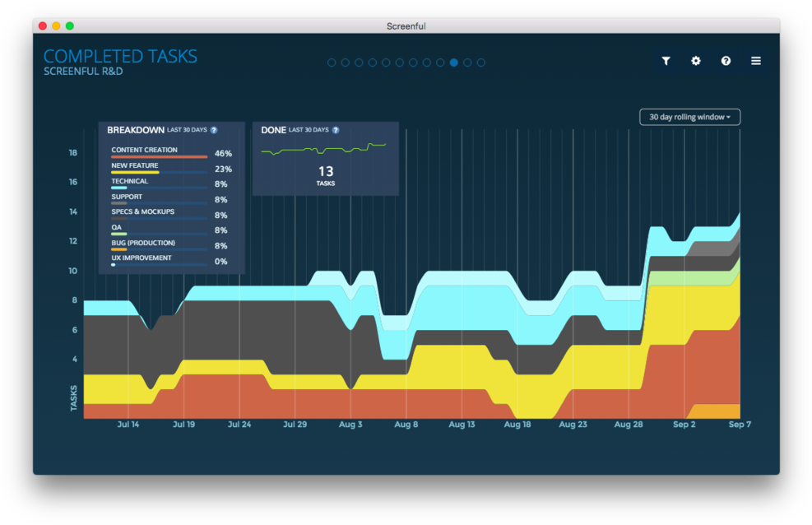This screenshot has width=812, height=525.
Task: Click the help icon beside Done heading
Action: point(336,130)
